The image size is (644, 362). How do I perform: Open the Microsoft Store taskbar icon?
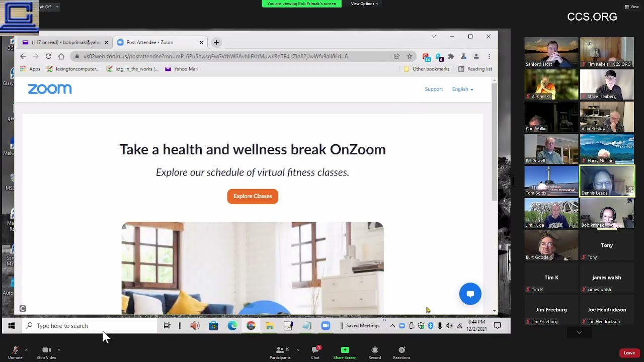pos(213,326)
